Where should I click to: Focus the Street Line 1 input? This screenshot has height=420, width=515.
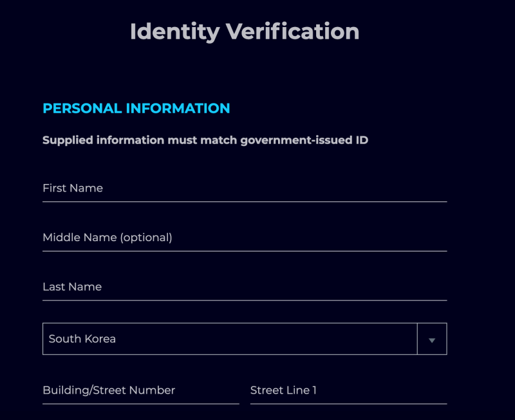348,391
